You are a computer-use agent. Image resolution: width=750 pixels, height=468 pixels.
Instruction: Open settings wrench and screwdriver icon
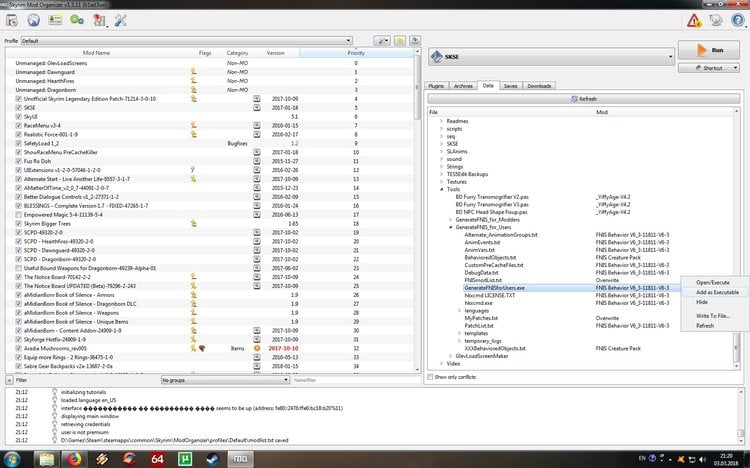click(121, 20)
